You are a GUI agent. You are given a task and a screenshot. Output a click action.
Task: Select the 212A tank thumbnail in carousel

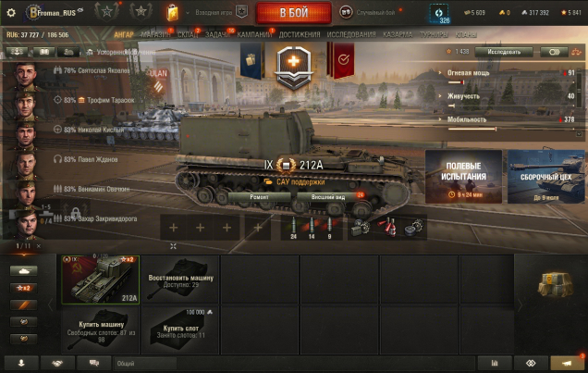pos(101,280)
